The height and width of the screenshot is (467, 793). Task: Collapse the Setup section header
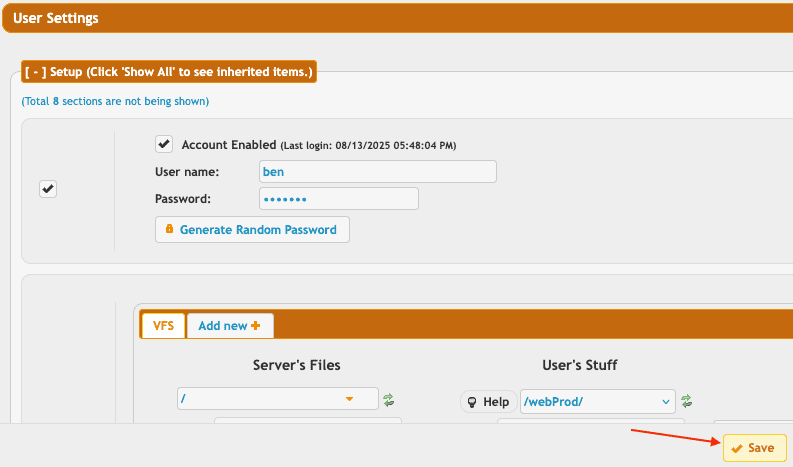click(168, 73)
